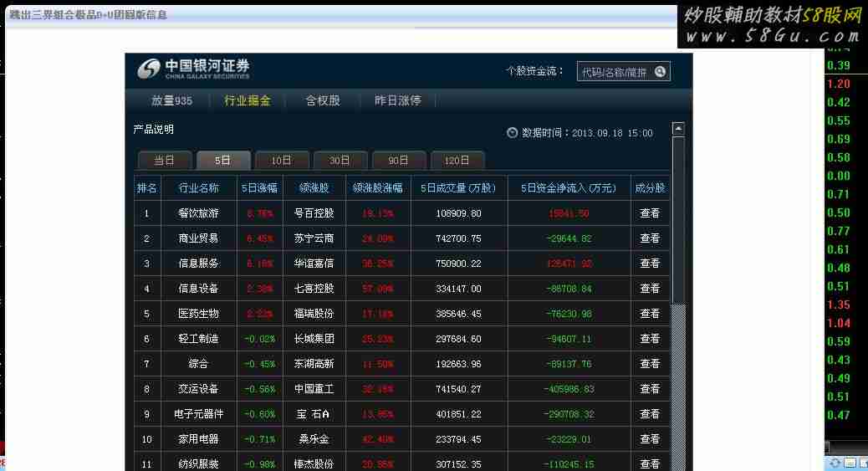Select the 信息服务 industry name

pos(199,264)
